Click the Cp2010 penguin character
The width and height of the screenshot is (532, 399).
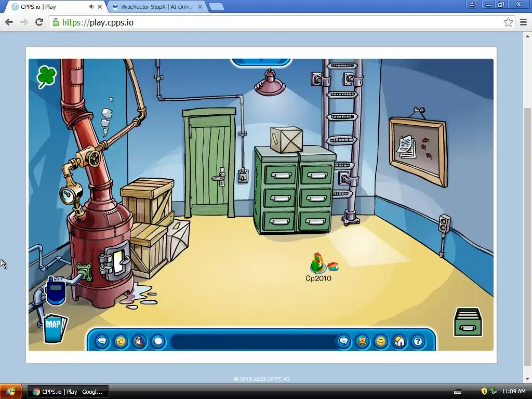tap(317, 263)
